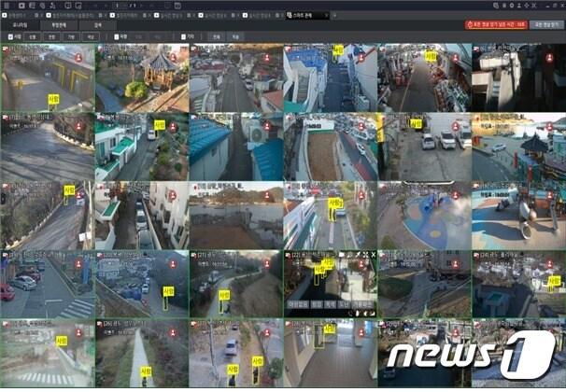Click the filter button right of 전체
The width and height of the screenshot is (566, 392).
[x=235, y=36]
